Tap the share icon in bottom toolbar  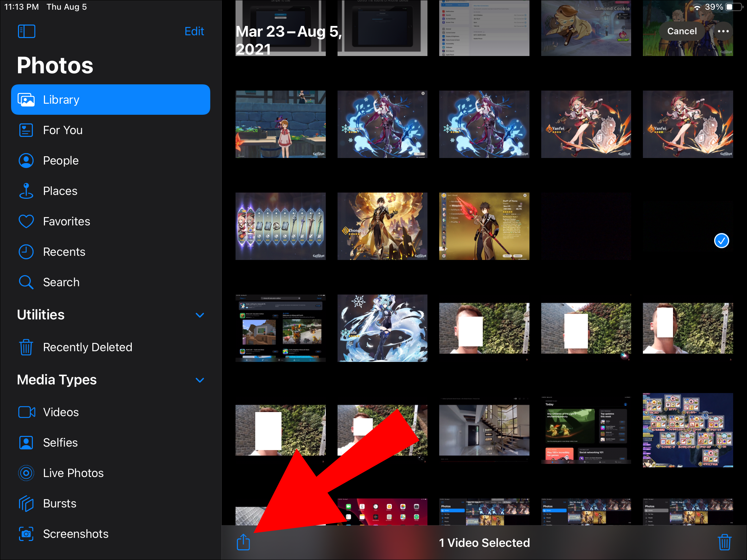tap(243, 542)
